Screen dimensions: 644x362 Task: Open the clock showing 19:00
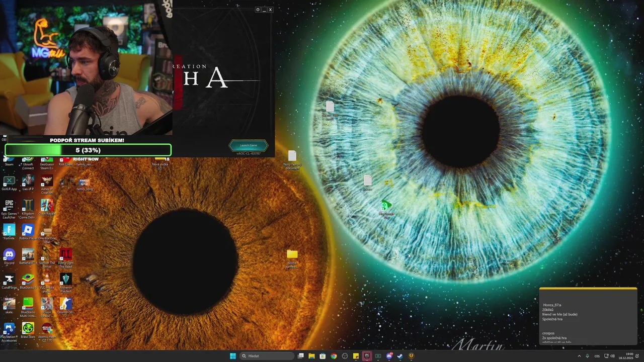(x=626, y=356)
